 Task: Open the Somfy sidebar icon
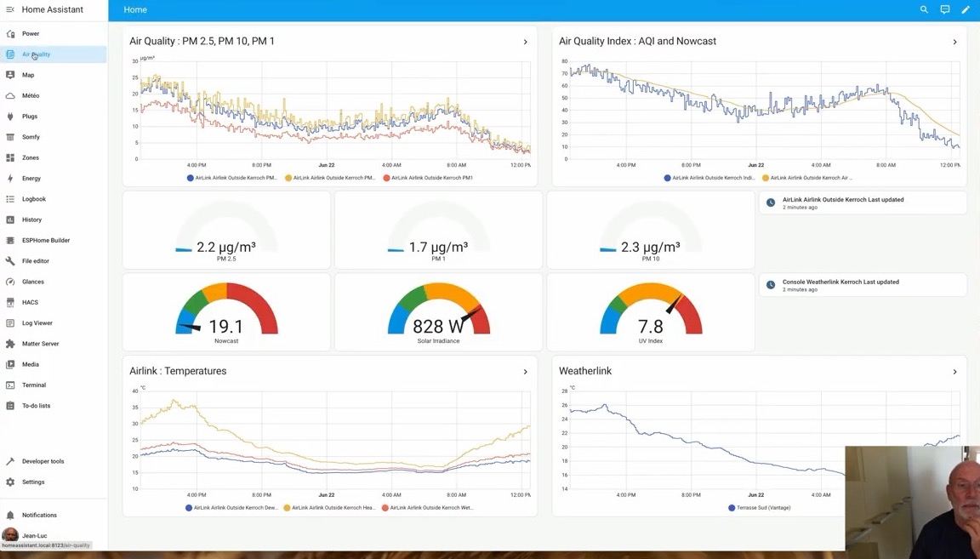click(x=10, y=137)
